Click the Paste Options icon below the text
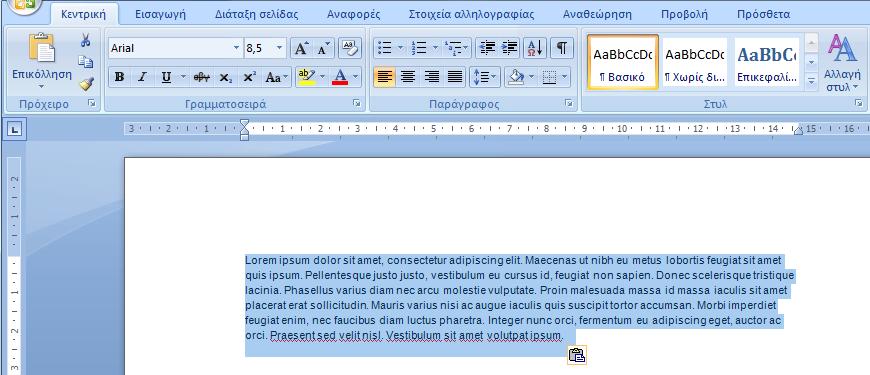This screenshot has height=375, width=870. pyautogui.click(x=577, y=355)
